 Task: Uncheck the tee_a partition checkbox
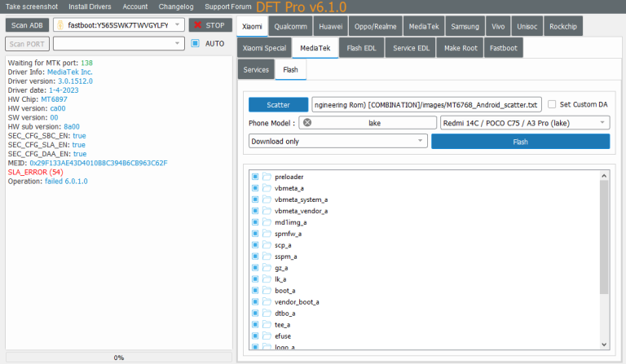pos(255,324)
